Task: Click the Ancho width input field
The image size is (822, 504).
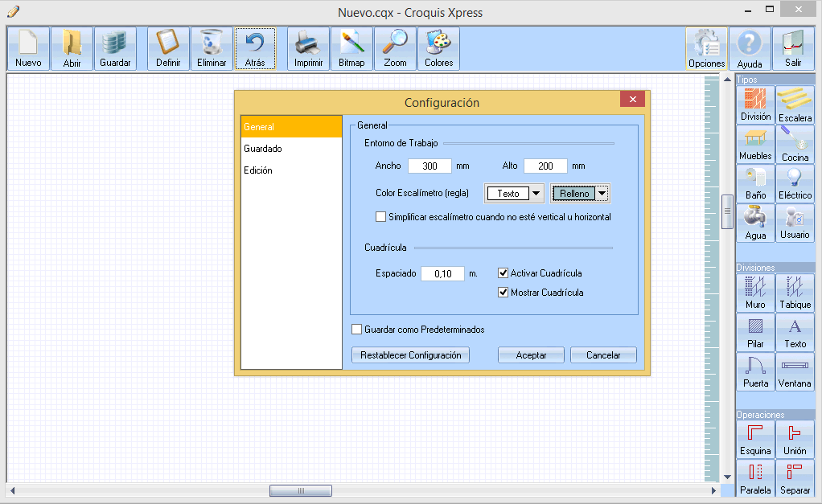Action: pyautogui.click(x=429, y=166)
